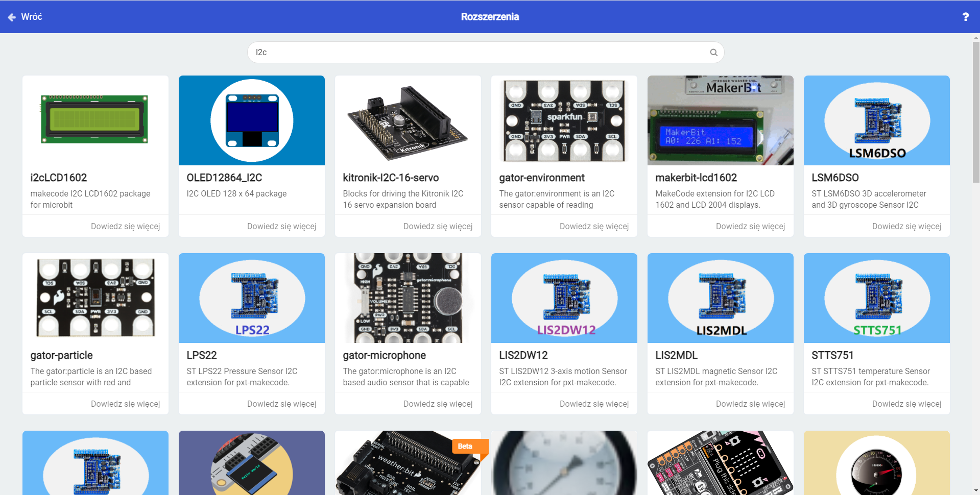The image size is (980, 495).
Task: Select the LPS22 sensor icon image
Action: click(252, 298)
